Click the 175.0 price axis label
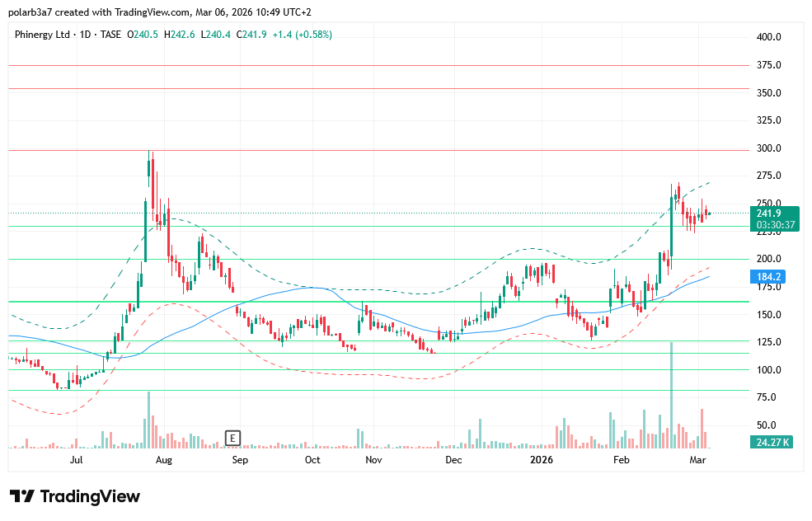812x521 pixels. (x=768, y=287)
